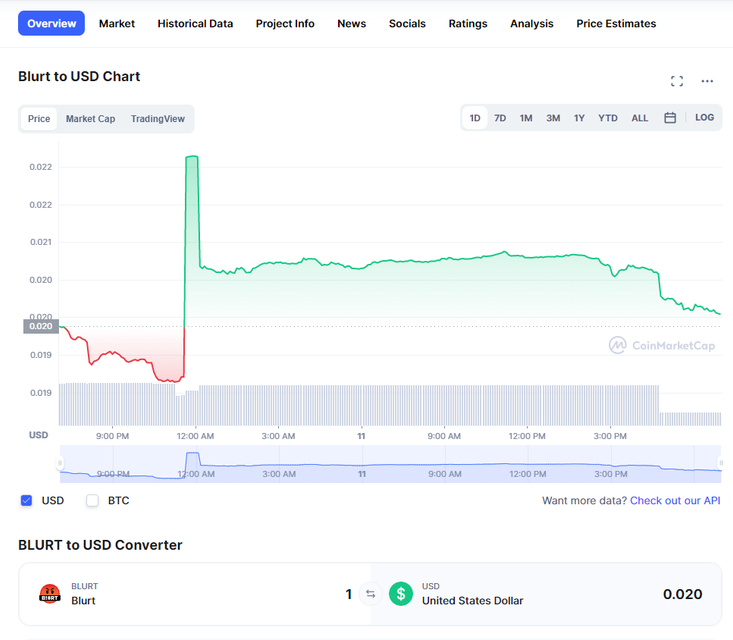Viewport: 733px width, 640px height.
Task: Select the YTD time range
Action: (607, 118)
